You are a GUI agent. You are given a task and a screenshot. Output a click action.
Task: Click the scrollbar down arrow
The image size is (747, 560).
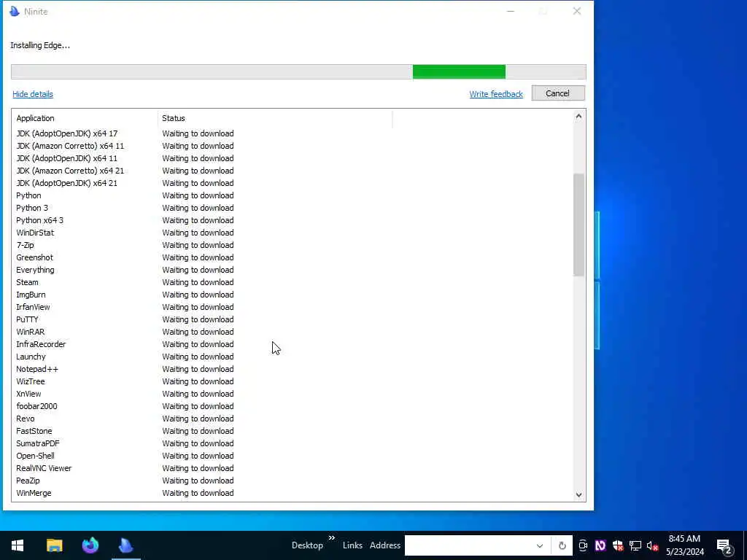pyautogui.click(x=578, y=494)
